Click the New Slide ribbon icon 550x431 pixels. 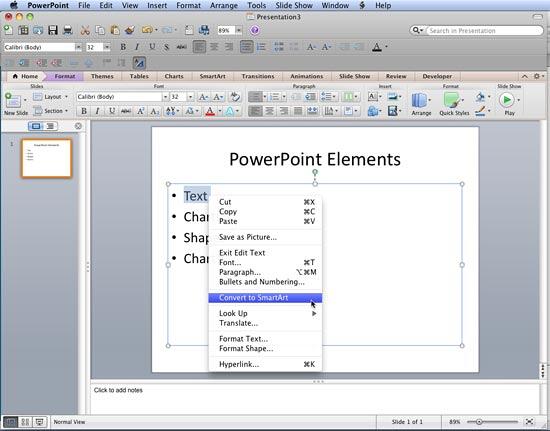pos(13,101)
